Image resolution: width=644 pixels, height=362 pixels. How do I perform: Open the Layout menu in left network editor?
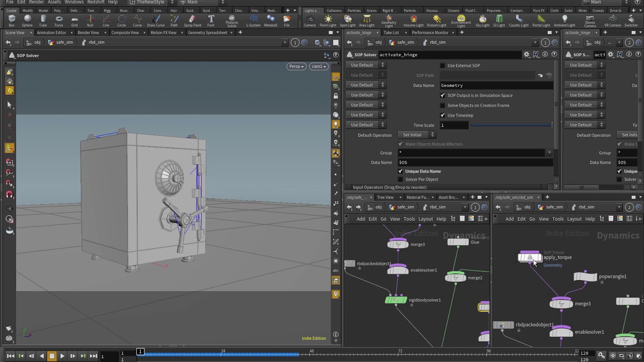tap(426, 219)
